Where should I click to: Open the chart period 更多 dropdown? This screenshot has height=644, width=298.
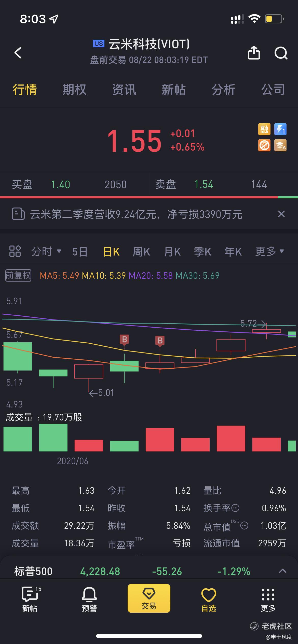tap(269, 252)
